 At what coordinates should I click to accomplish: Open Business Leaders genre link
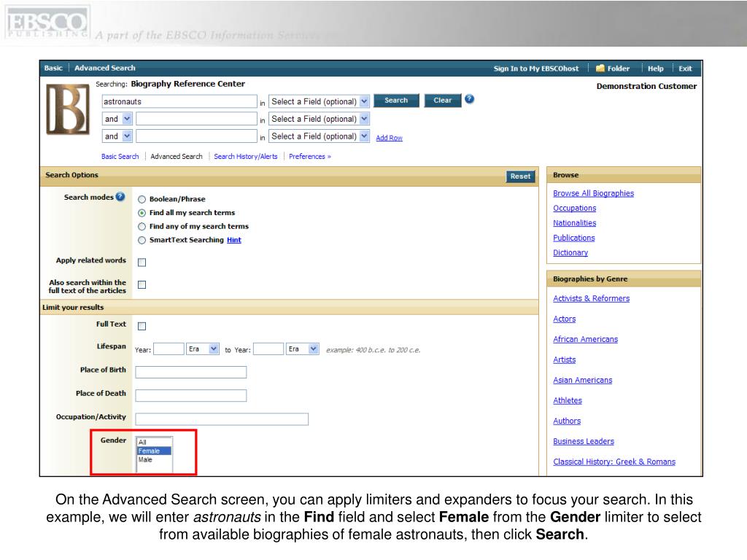pyautogui.click(x=583, y=441)
